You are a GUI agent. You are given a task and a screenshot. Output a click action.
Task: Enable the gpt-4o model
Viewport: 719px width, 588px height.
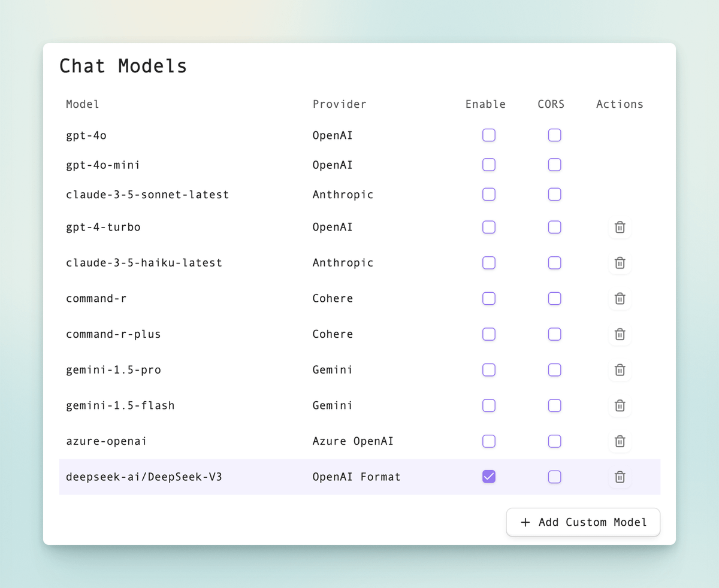point(488,135)
